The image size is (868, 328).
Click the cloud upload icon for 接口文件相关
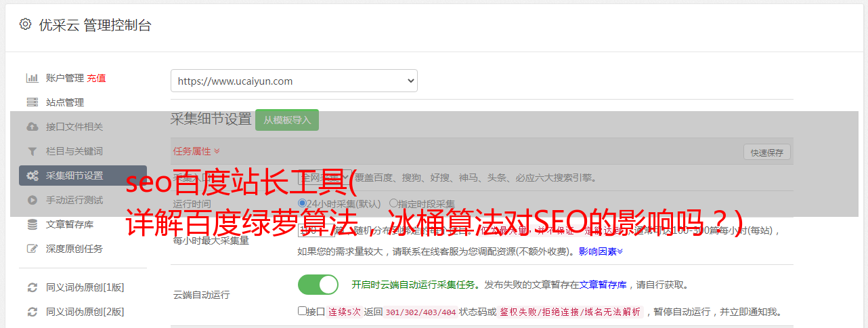click(32, 127)
